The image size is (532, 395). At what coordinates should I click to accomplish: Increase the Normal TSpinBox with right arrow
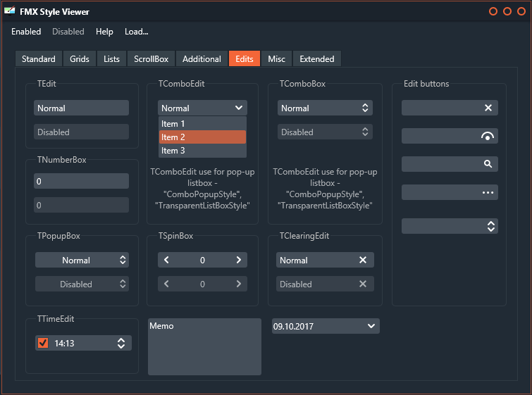(x=238, y=260)
